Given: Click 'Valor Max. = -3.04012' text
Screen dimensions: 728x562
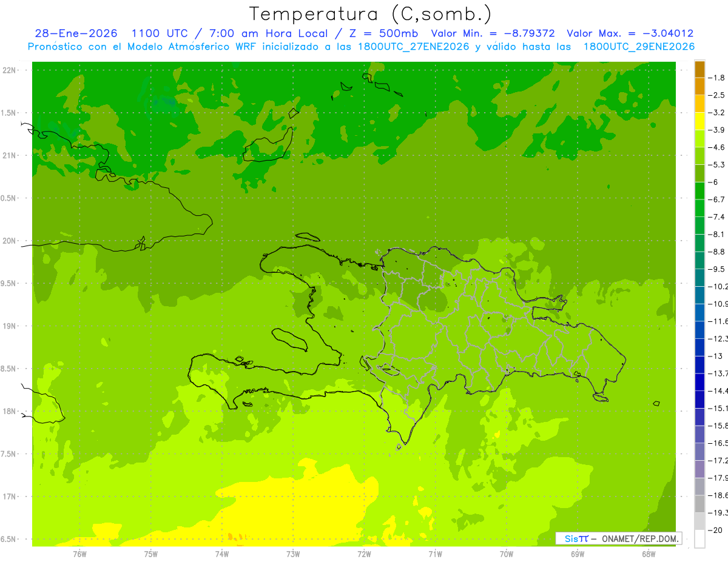Looking at the screenshot, I should [x=630, y=33].
